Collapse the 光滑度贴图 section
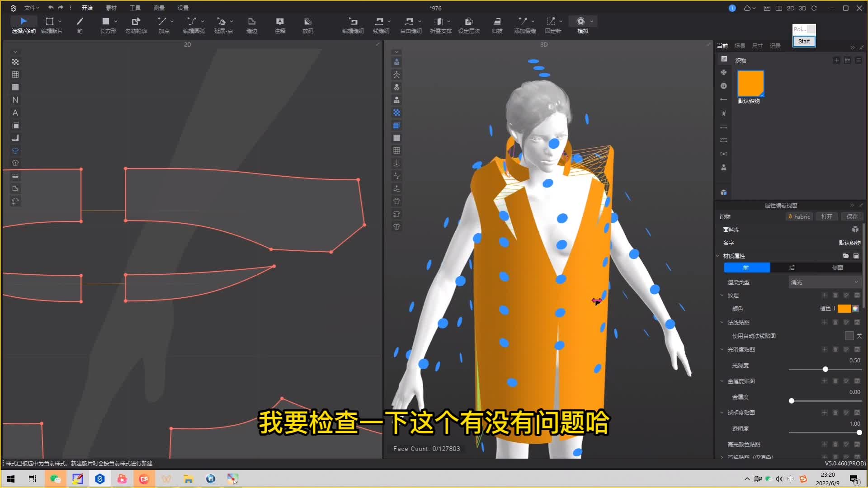Viewport: 868px width, 488px height. point(722,349)
